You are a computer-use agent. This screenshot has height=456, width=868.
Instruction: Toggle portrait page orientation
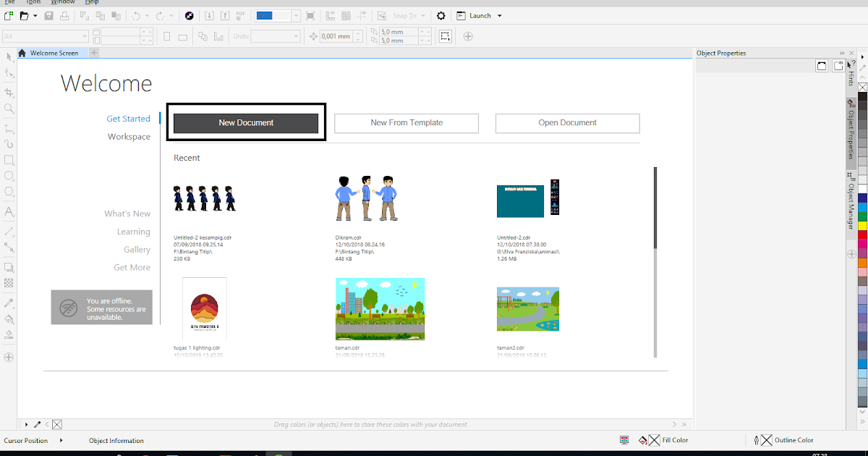point(166,35)
